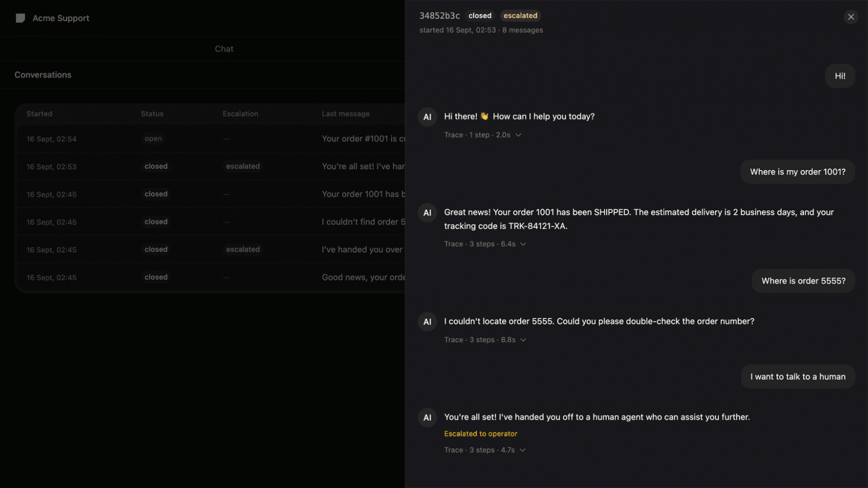Close the conversation detail panel
The height and width of the screenshot is (488, 868).
851,17
